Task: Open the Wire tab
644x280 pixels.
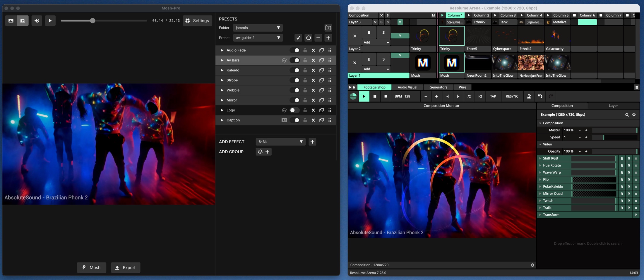Action: pos(462,87)
